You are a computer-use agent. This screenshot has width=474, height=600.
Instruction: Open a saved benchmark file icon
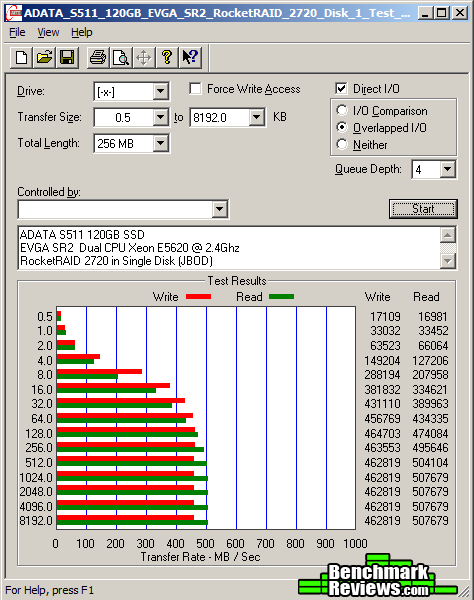tap(44, 58)
